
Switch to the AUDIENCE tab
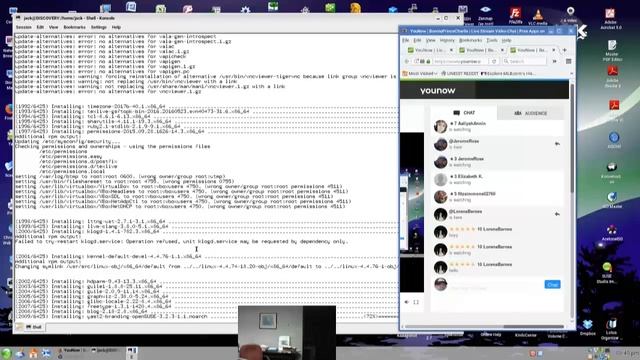click(531, 113)
